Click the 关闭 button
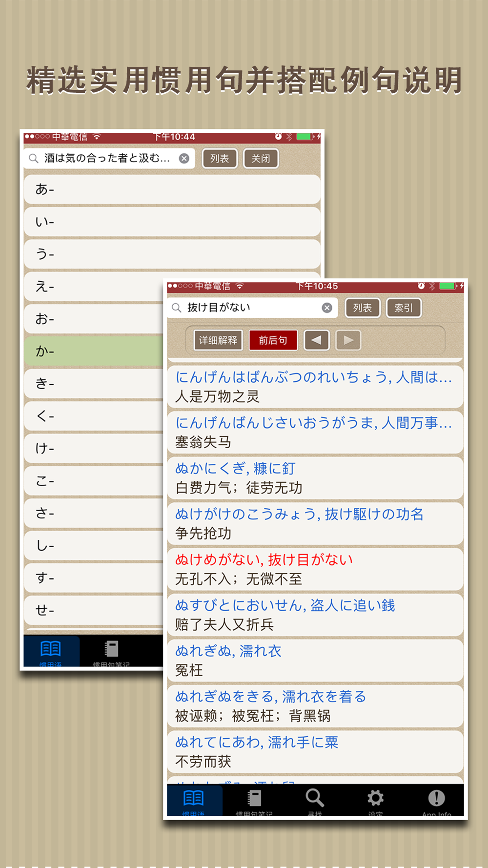 (x=261, y=158)
